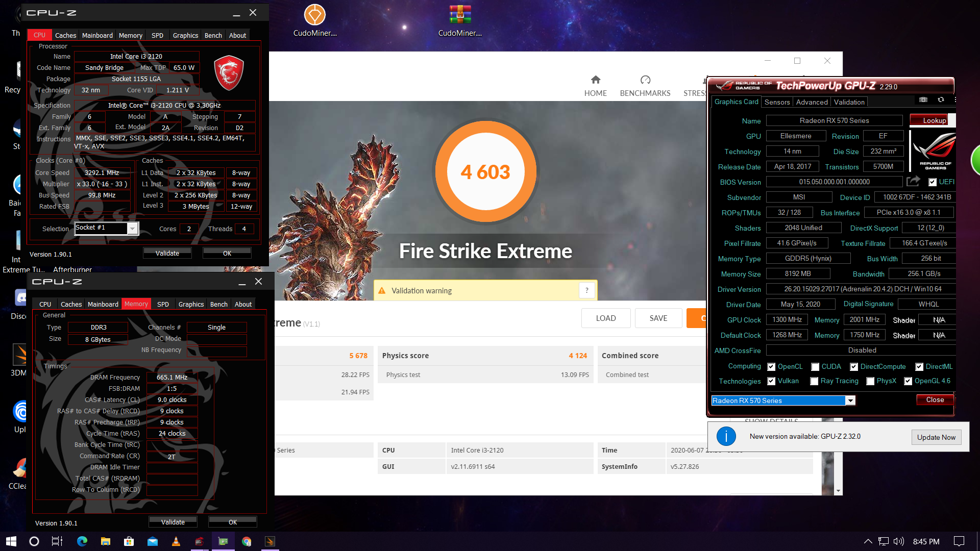Click Update Now for GPU-Z 2.32.0

pyautogui.click(x=936, y=437)
